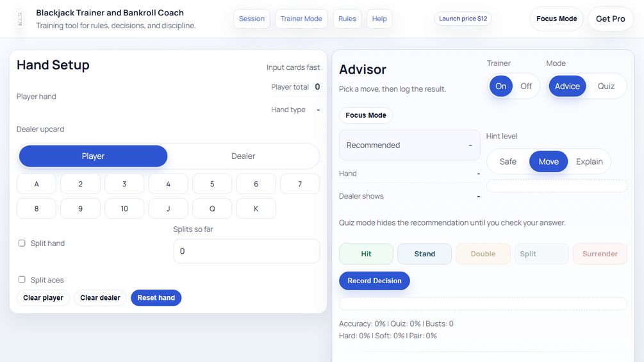Switch to the Dealer card tab
Viewport: 644px width, 362px height.
point(243,156)
